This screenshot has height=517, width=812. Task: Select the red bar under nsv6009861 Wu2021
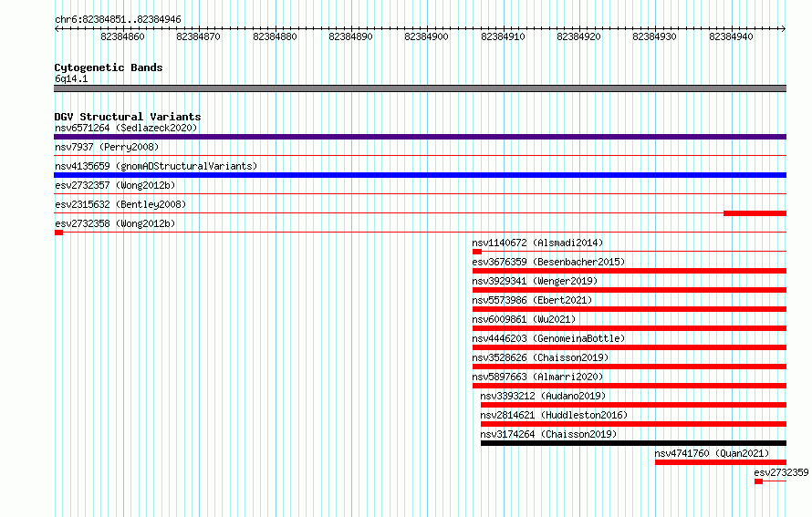630,328
